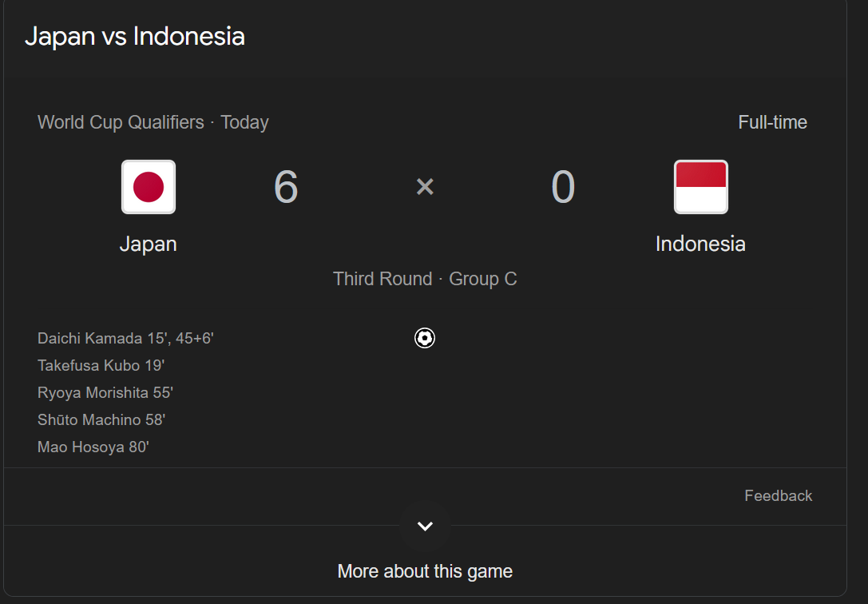
Task: Select scorer Takefusa Kubo 19'
Action: click(x=101, y=365)
